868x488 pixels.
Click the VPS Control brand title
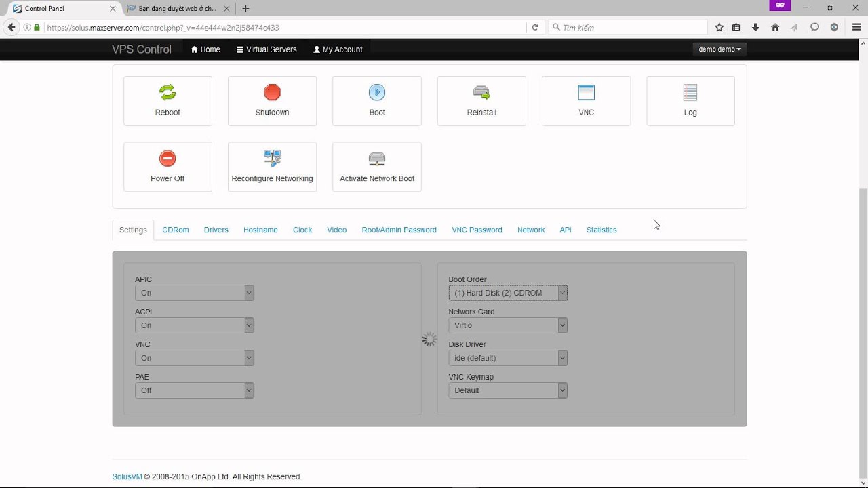142,49
